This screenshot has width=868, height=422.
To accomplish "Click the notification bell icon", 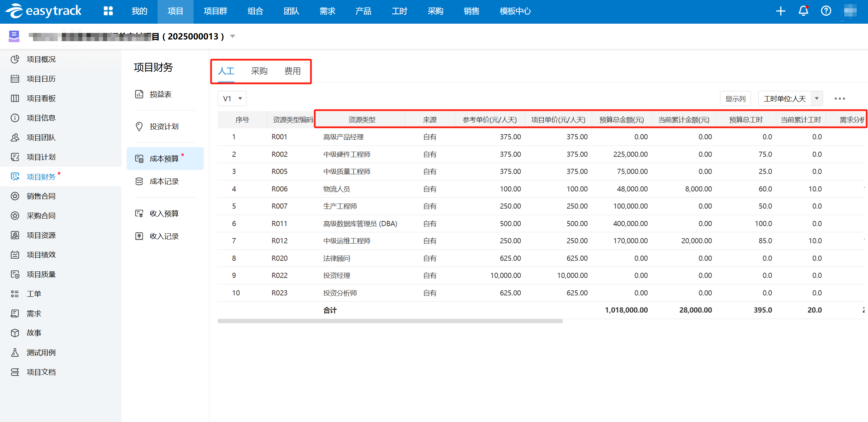I will tap(803, 11).
